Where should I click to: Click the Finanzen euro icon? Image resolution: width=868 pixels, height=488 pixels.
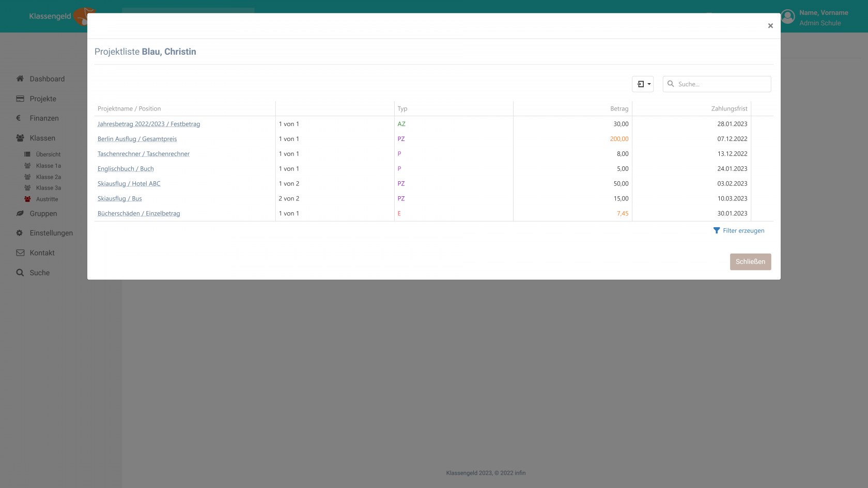(x=19, y=118)
